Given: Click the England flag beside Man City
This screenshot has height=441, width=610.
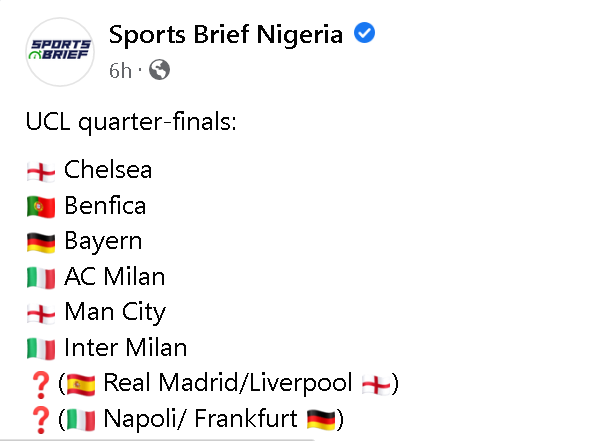Looking at the screenshot, I should (41, 313).
